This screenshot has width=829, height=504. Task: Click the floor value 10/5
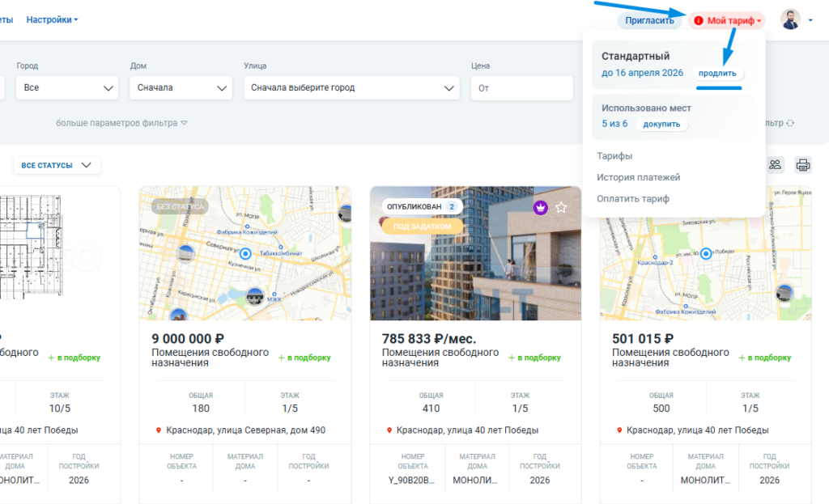(60, 409)
